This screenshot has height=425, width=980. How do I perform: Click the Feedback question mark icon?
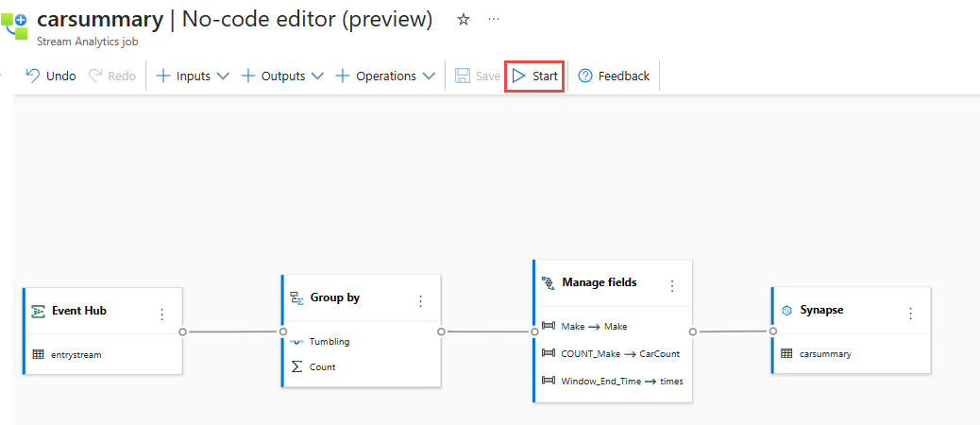[x=585, y=76]
